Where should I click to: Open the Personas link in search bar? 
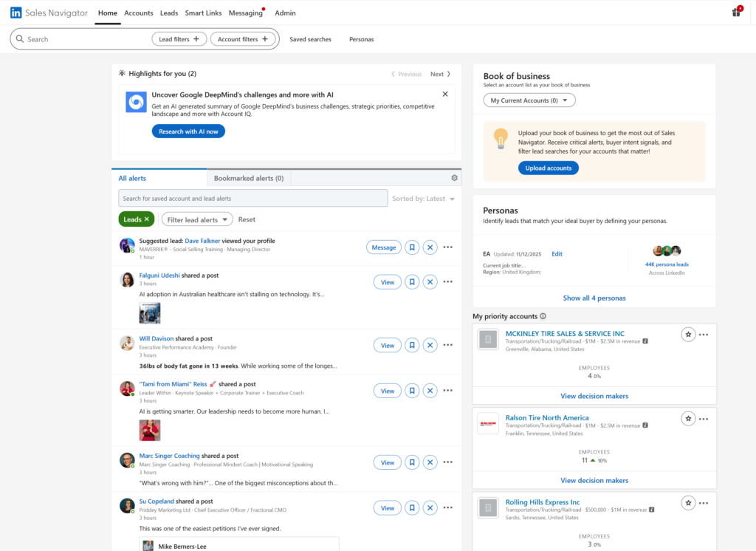click(x=362, y=39)
